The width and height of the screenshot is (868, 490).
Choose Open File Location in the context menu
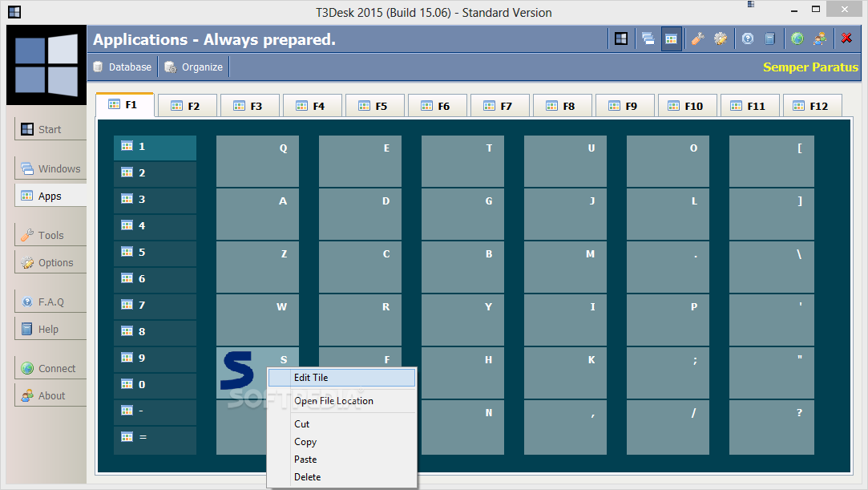[x=341, y=401]
